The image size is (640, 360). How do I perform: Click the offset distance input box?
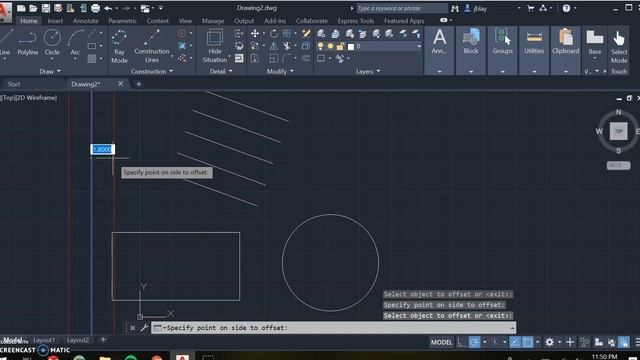tap(102, 149)
